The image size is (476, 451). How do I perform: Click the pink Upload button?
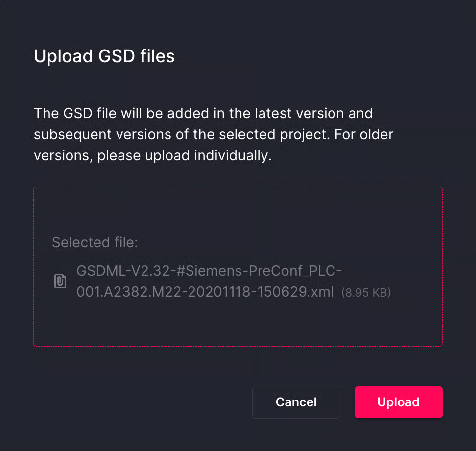[x=398, y=402]
